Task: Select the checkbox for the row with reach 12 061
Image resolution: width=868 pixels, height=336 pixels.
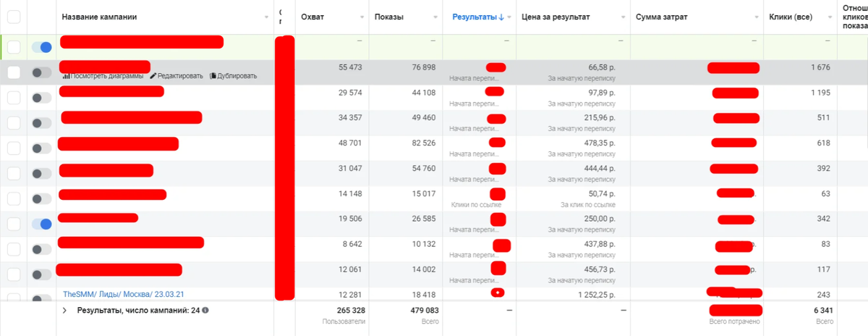Action: click(14, 275)
